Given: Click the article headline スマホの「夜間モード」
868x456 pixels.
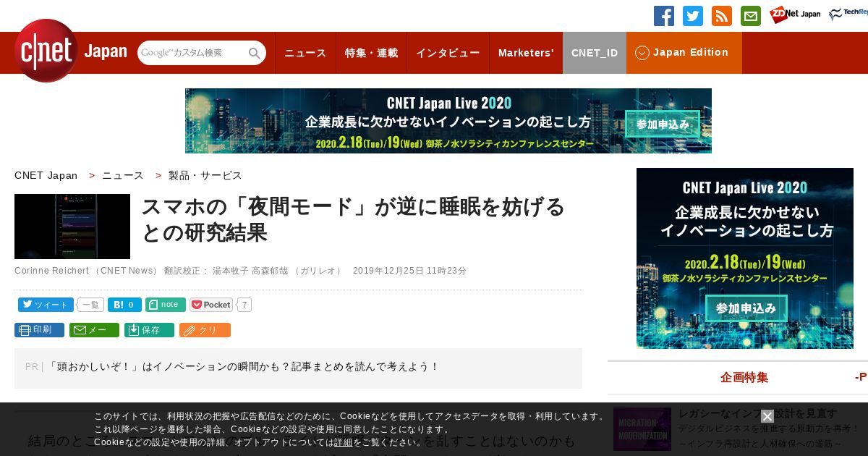Looking at the screenshot, I should 353,219.
